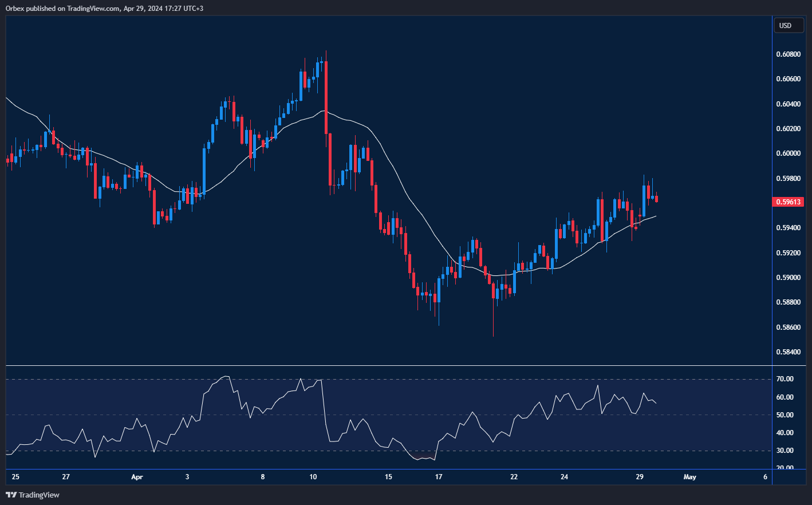Click the 0.58400 price scale label
The width and height of the screenshot is (812, 505).
788,352
